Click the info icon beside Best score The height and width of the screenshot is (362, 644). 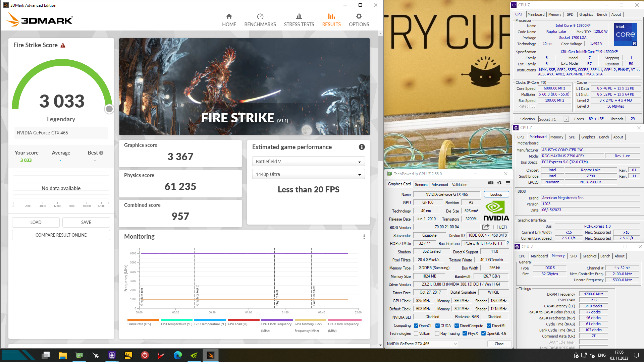pos(101,153)
